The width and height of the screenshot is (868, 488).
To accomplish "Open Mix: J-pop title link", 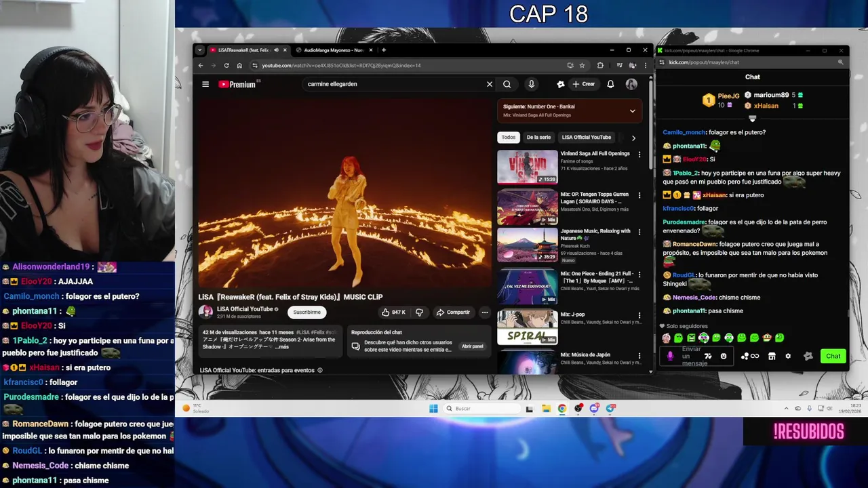I will 572,314.
